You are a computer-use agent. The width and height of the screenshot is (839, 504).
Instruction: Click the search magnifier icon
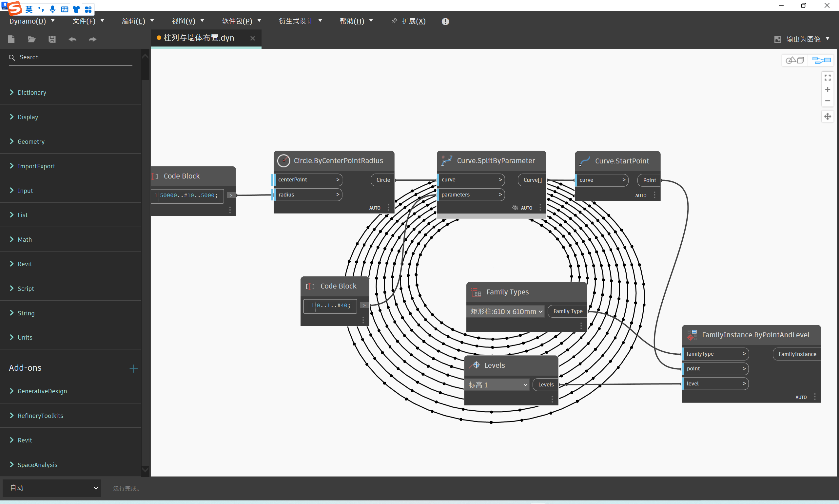pos(12,57)
